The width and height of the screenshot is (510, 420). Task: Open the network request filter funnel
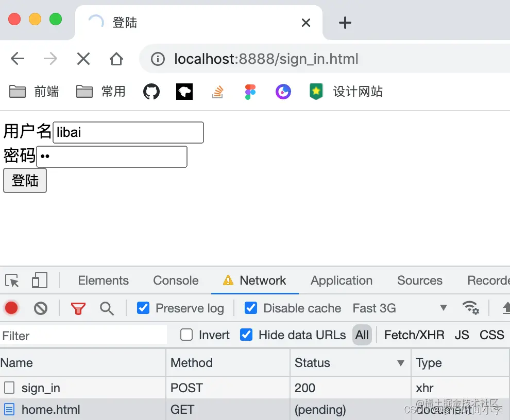[77, 308]
